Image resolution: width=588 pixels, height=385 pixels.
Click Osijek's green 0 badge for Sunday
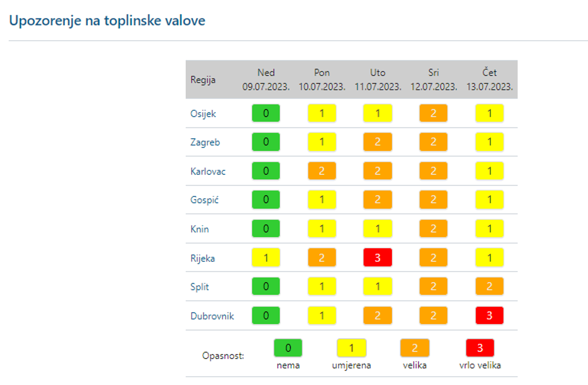(266, 113)
